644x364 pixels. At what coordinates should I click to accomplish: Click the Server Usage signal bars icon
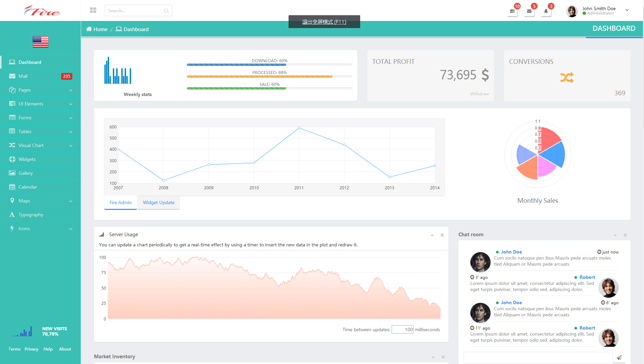(x=101, y=235)
